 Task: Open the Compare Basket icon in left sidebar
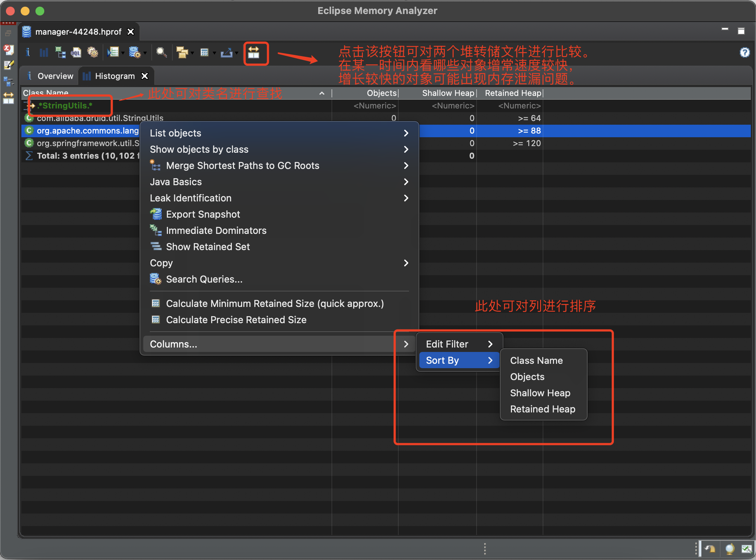click(8, 98)
